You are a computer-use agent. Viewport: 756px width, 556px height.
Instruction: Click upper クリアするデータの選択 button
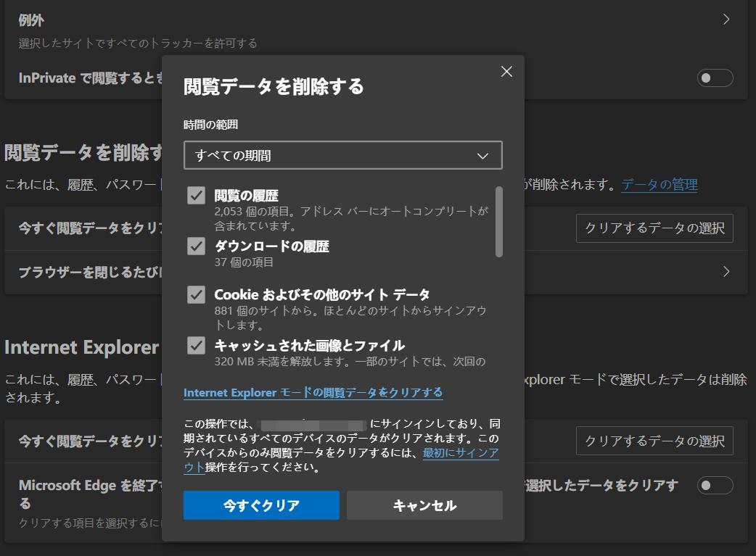coord(654,228)
